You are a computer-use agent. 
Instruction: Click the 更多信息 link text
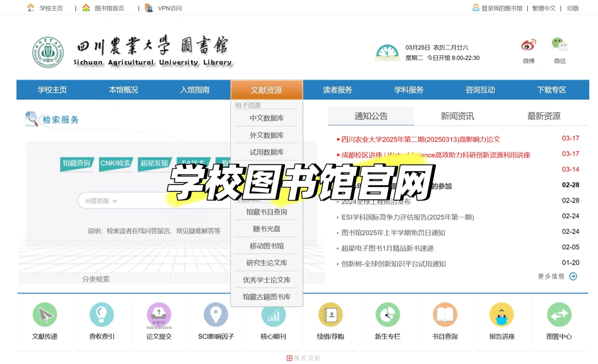(x=551, y=276)
